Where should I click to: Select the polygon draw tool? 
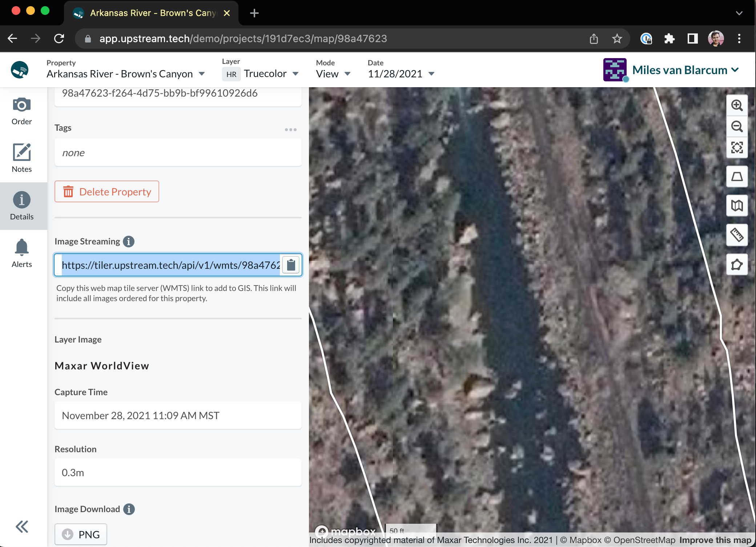tap(737, 264)
